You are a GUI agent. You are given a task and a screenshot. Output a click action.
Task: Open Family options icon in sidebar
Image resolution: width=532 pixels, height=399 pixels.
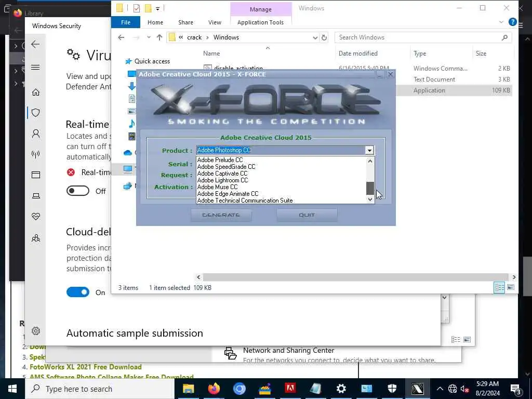point(36,238)
